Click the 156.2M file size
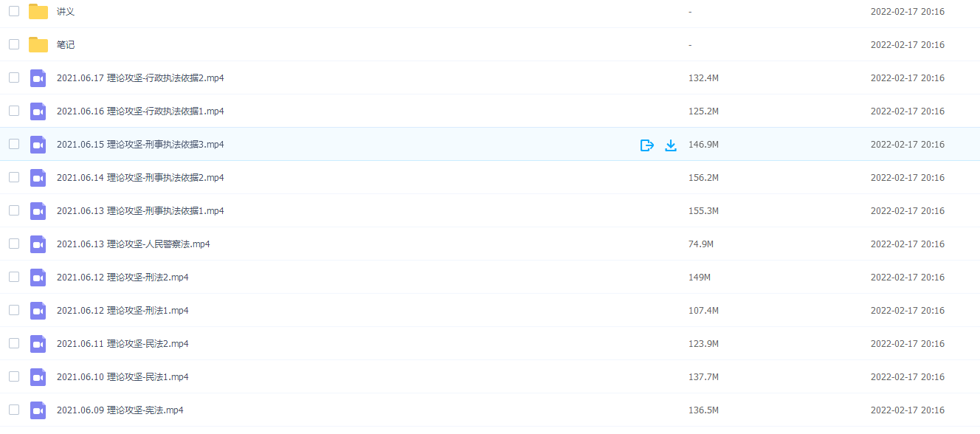 (x=703, y=178)
